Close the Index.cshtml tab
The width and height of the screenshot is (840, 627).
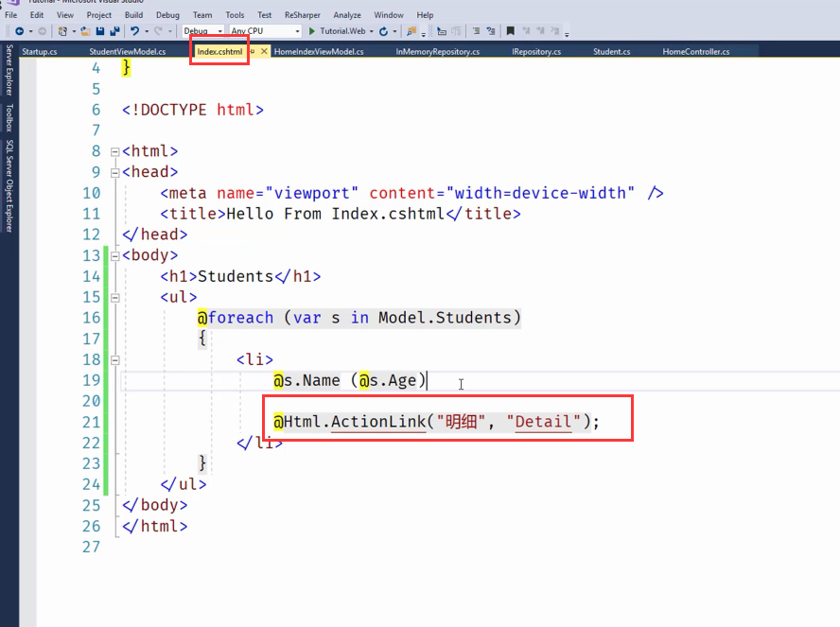click(264, 52)
